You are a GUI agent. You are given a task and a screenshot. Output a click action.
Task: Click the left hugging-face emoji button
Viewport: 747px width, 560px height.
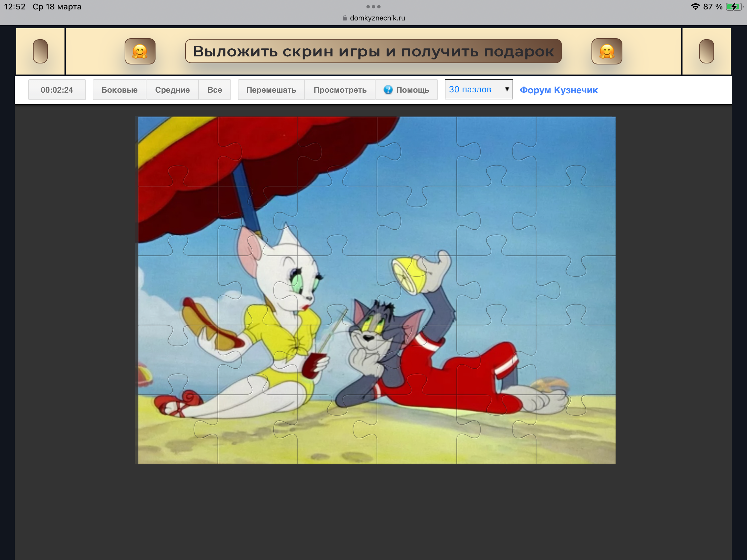click(140, 51)
